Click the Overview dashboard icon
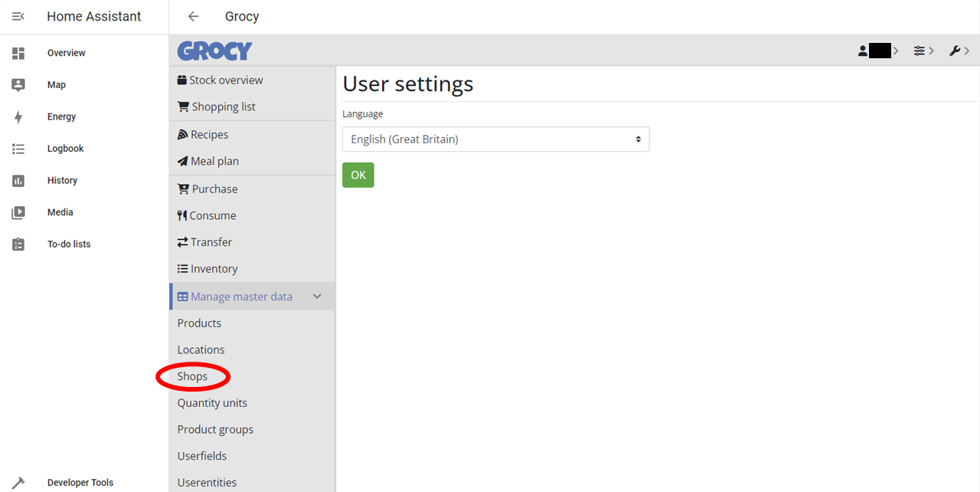Screen dimensions: 980x492 click(x=18, y=53)
